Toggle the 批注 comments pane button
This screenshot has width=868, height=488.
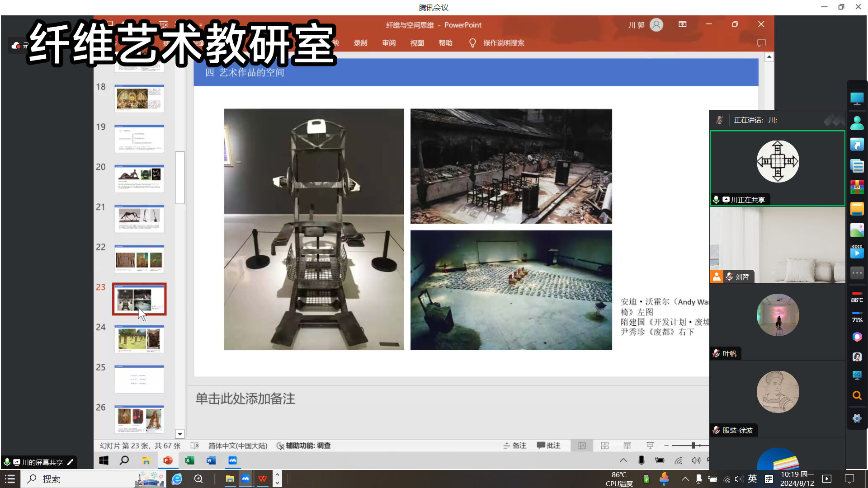pyautogui.click(x=549, y=446)
